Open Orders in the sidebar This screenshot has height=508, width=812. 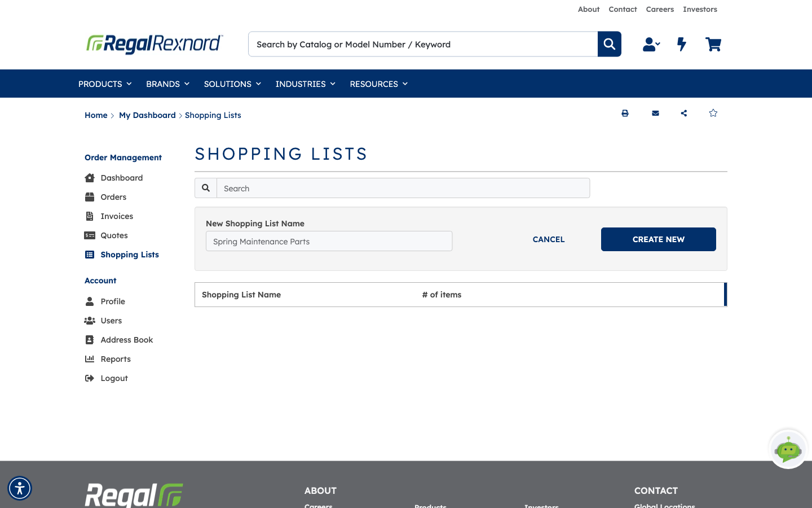105,197
